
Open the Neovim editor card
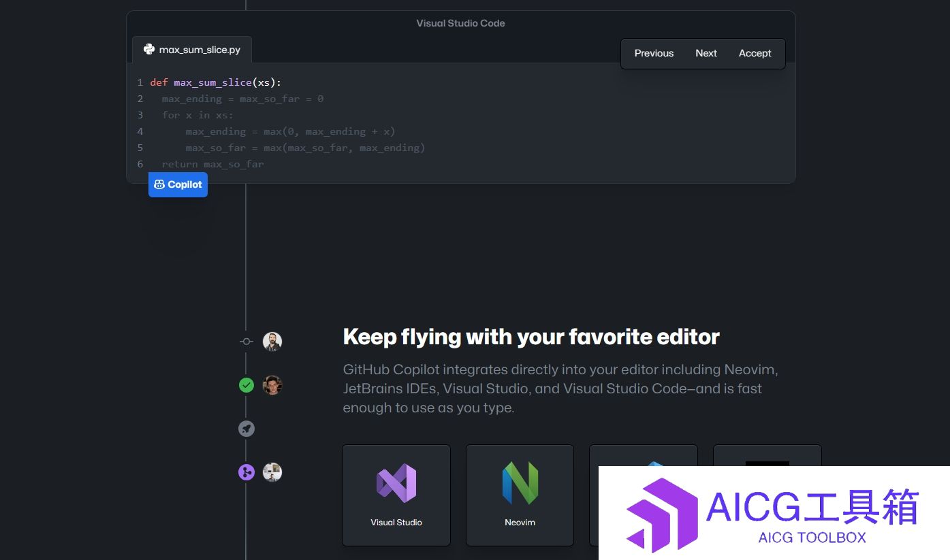(520, 495)
